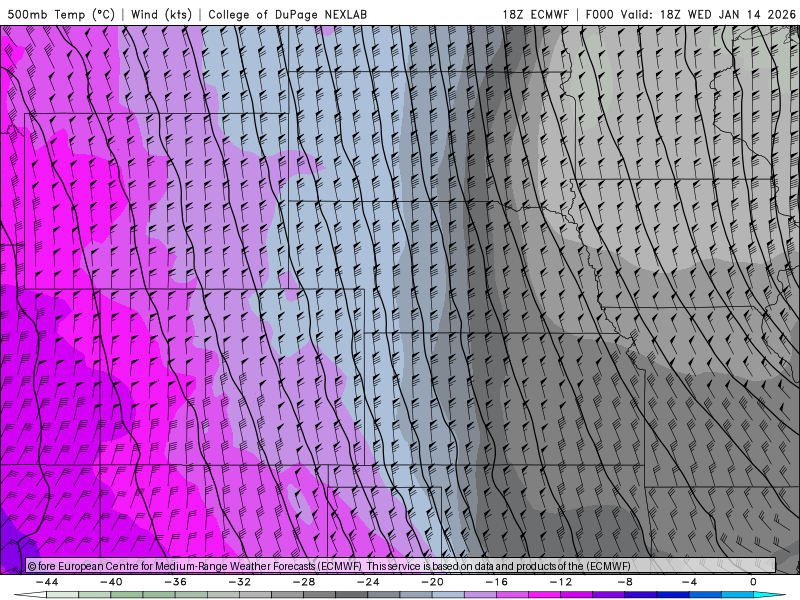Viewport: 800px width, 600px height.
Task: Click the 0 colorbar label
Action: [753, 582]
